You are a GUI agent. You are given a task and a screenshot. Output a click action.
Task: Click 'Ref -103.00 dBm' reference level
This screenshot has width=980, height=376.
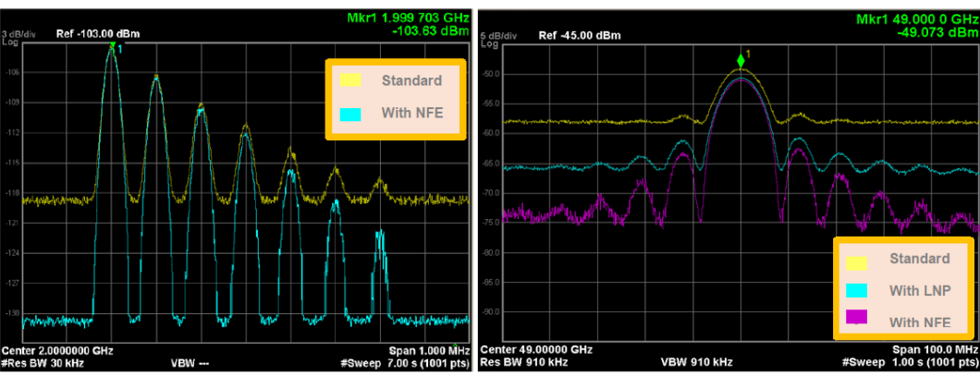pos(98,34)
